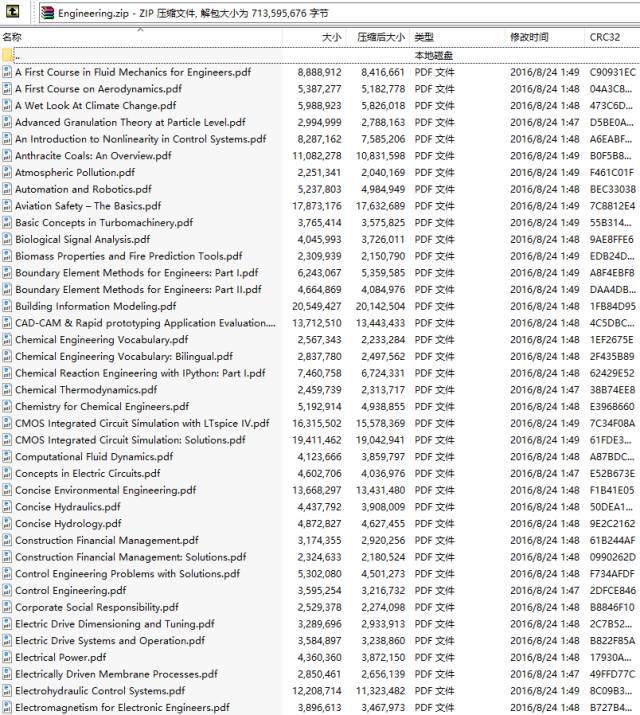Image resolution: width=640 pixels, height=715 pixels.
Task: Select file name Concise Hydrology.pdf
Action: pyautogui.click(x=68, y=523)
